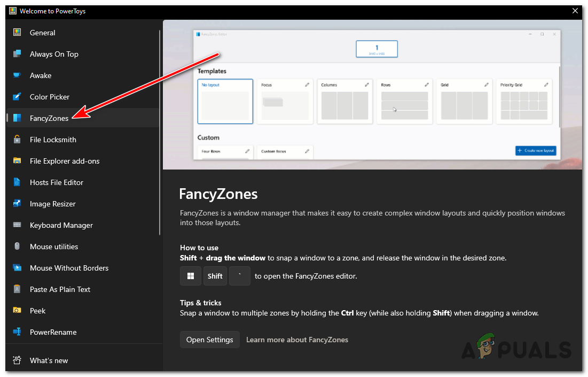Select the Image Resizer utility
This screenshot has width=588, height=377.
click(x=53, y=204)
